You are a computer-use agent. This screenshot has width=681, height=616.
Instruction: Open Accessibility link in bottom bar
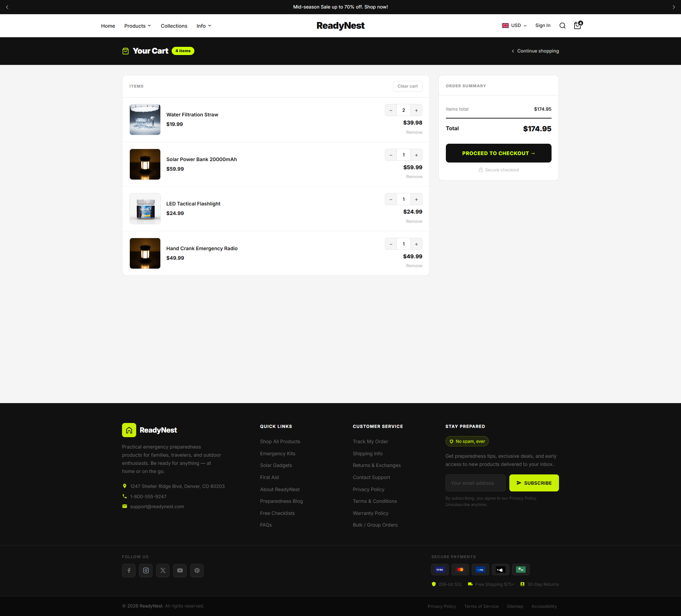pos(544,606)
